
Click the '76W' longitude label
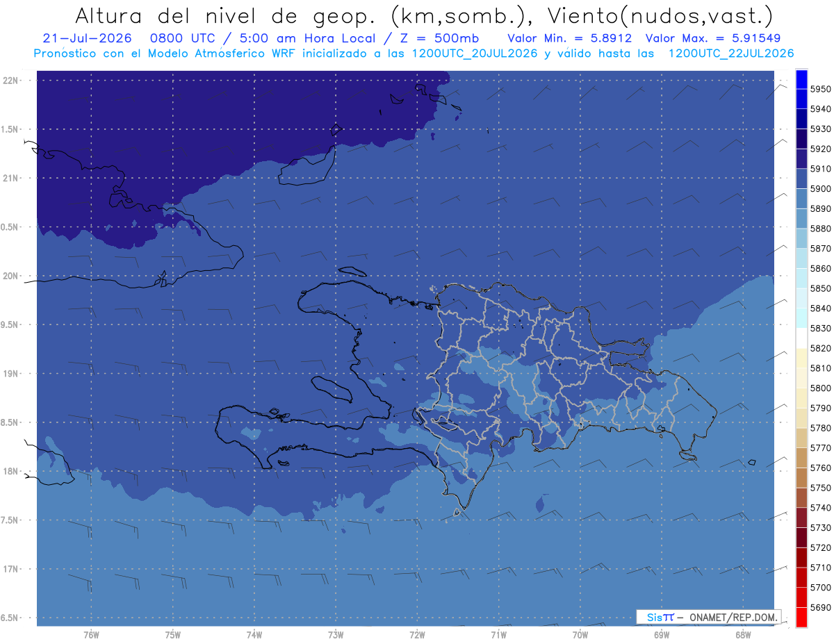91,635
